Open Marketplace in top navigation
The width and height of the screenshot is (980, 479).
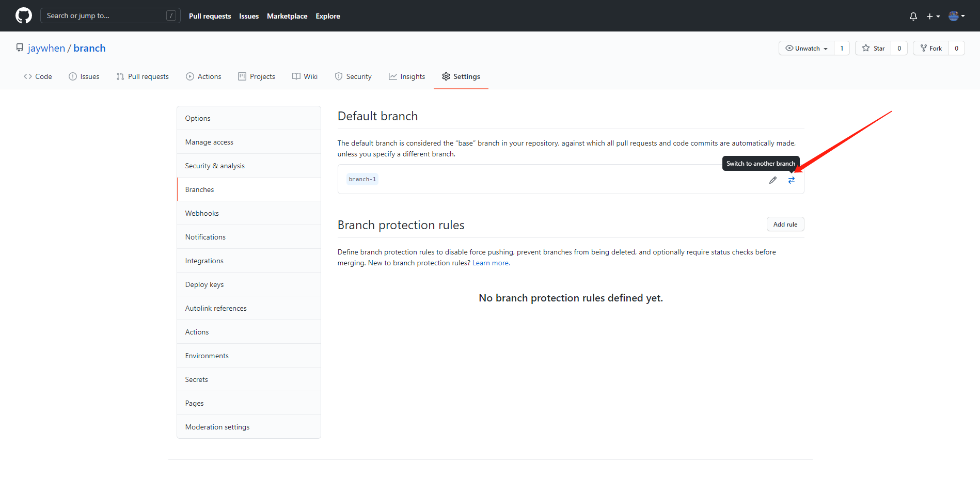coord(287,16)
